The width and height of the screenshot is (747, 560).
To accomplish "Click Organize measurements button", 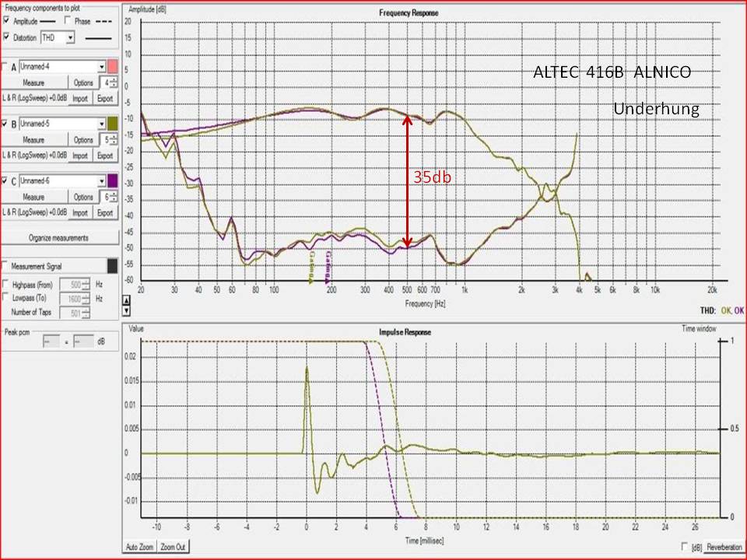I will 59,238.
